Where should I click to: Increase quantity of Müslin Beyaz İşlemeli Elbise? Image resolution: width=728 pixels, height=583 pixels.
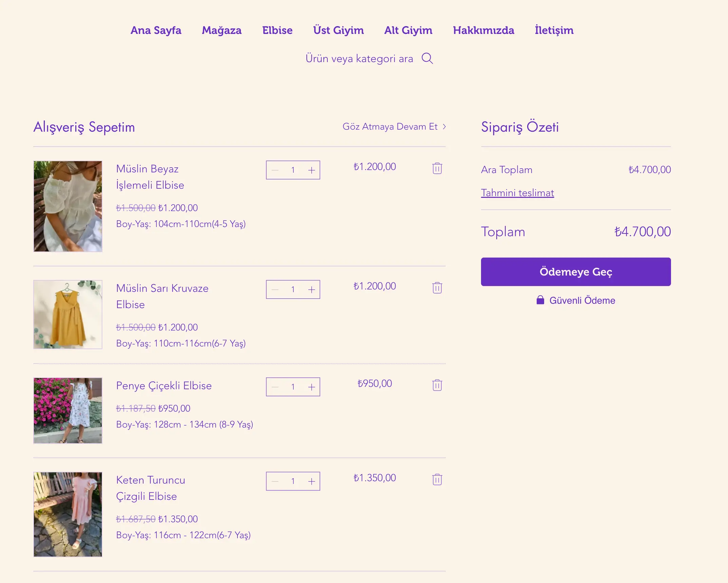click(x=311, y=170)
